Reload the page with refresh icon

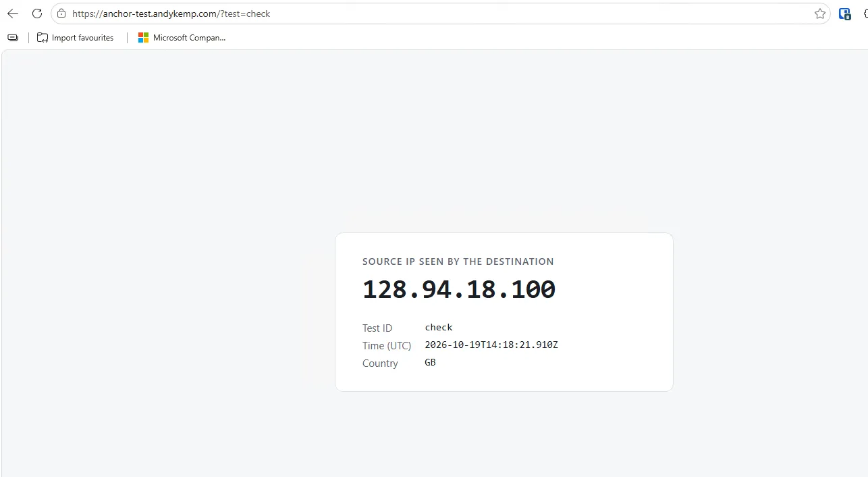point(37,14)
